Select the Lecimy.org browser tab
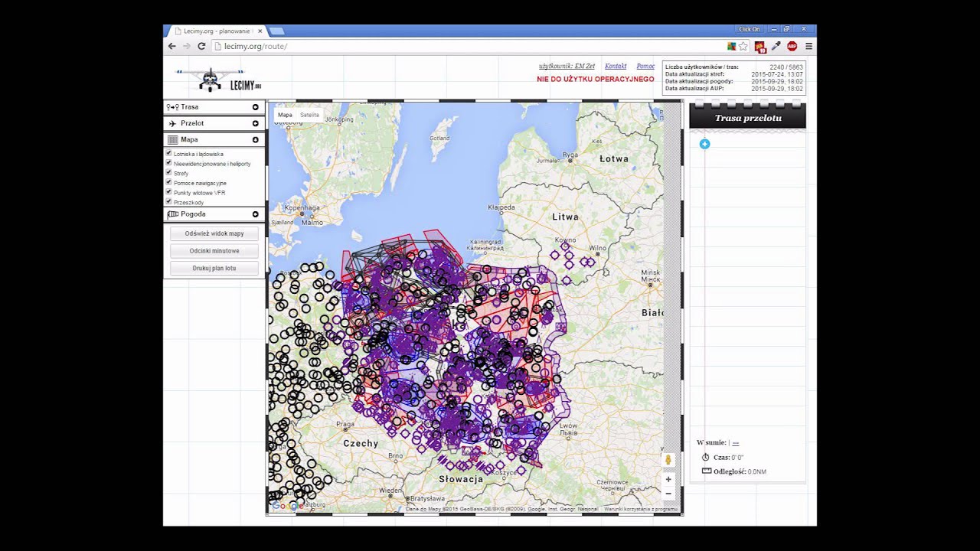 (x=217, y=31)
